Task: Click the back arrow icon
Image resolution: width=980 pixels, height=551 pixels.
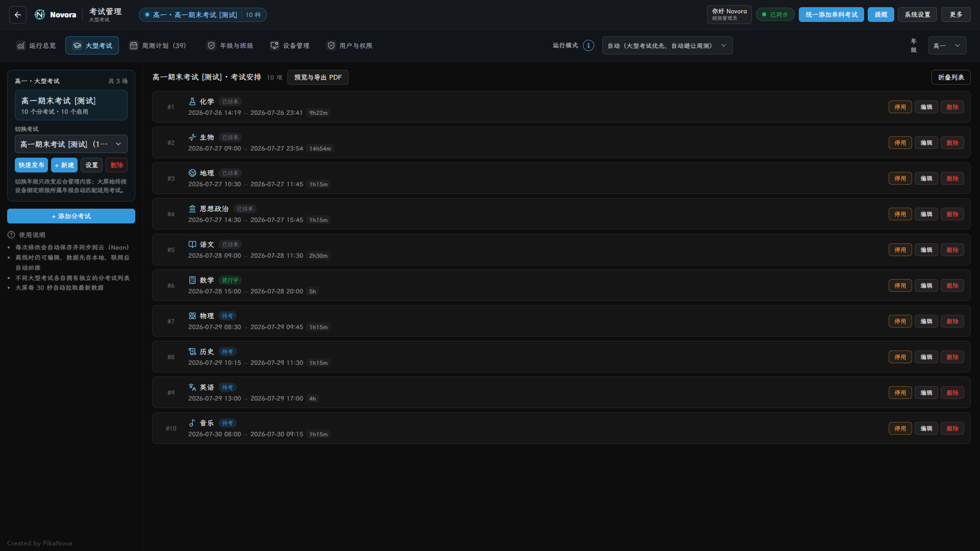Action: pos(18,15)
